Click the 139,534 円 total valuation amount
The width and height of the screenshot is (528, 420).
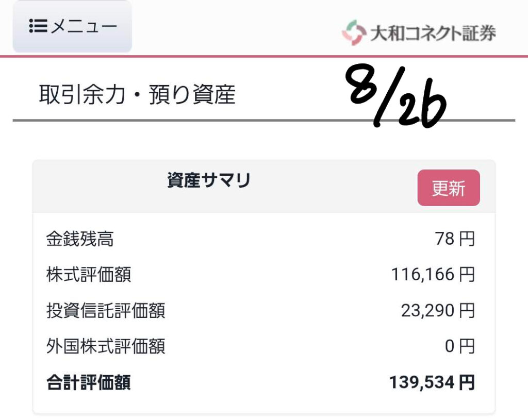click(x=432, y=383)
